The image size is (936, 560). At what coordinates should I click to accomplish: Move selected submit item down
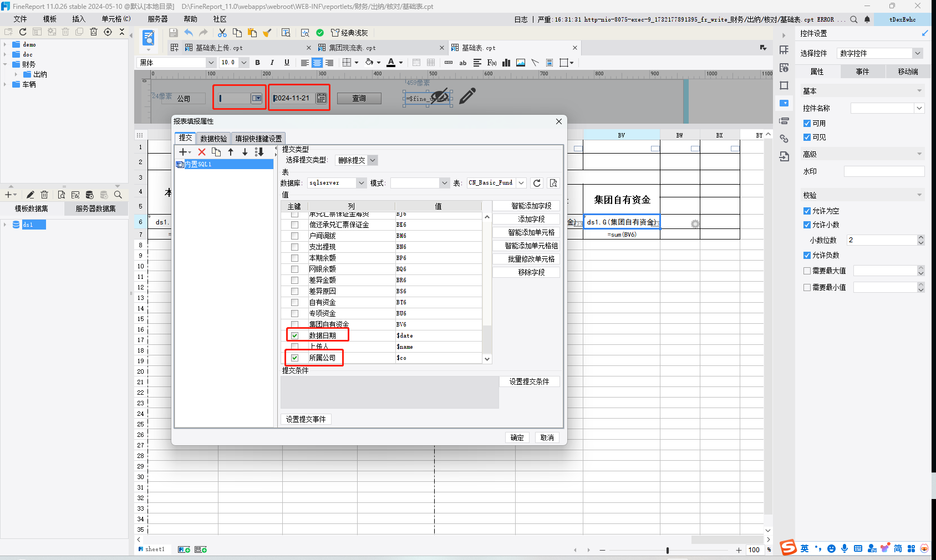click(x=245, y=152)
